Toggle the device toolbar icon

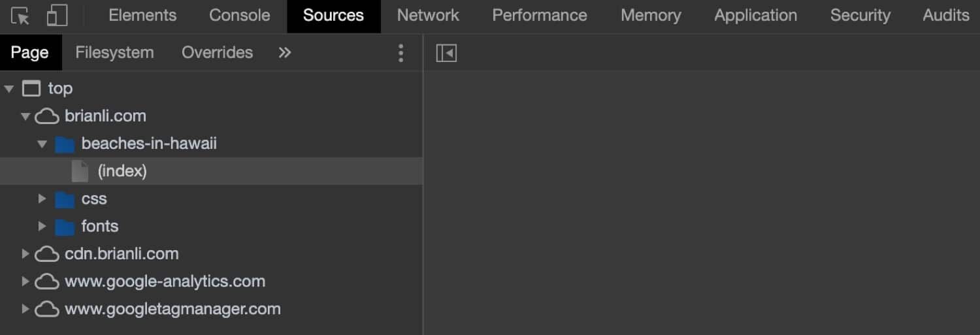(57, 16)
